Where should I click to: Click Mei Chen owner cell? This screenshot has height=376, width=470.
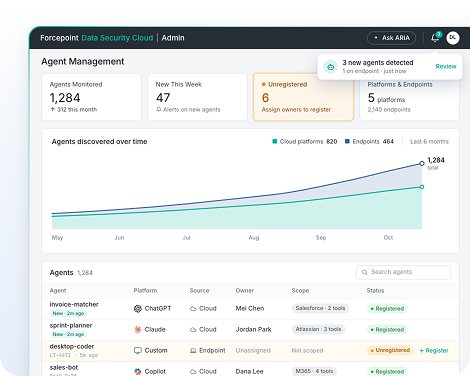[x=250, y=309]
